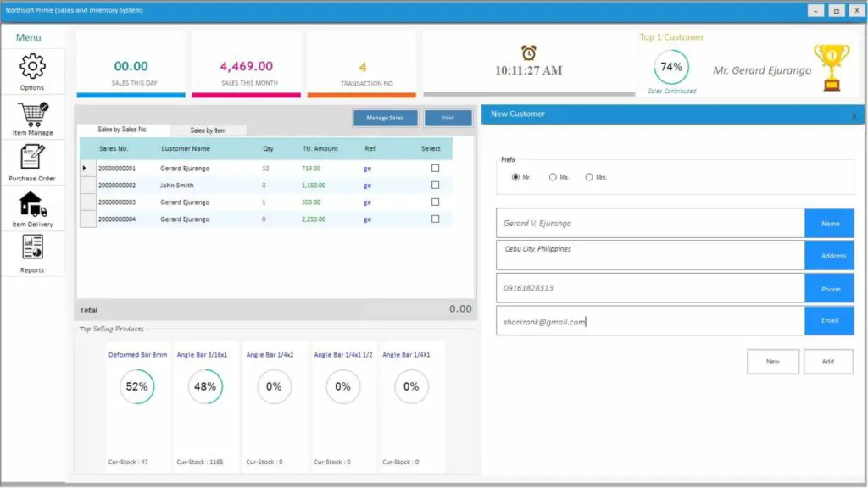The image size is (868, 488).
Task: Switch to the Sales by Sales No. tab
Action: tap(125, 130)
